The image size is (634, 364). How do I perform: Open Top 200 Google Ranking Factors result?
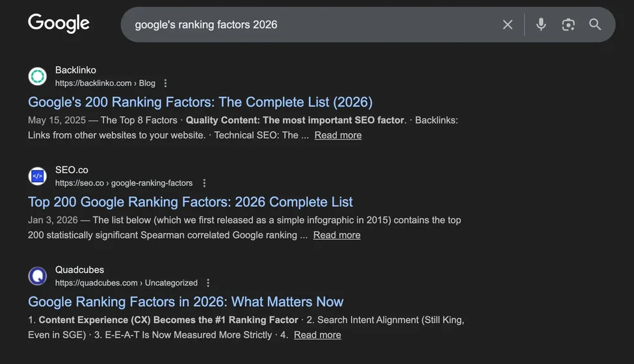[190, 202]
